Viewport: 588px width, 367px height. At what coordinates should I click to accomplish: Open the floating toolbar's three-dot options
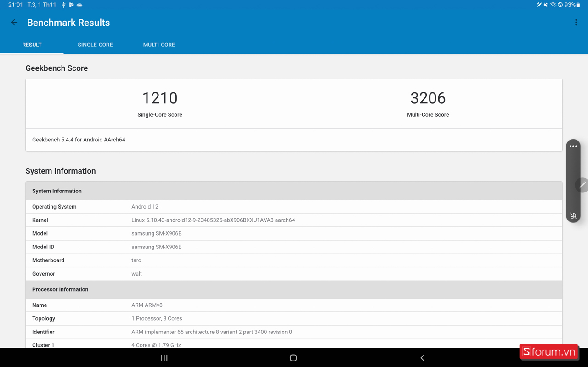pyautogui.click(x=573, y=147)
